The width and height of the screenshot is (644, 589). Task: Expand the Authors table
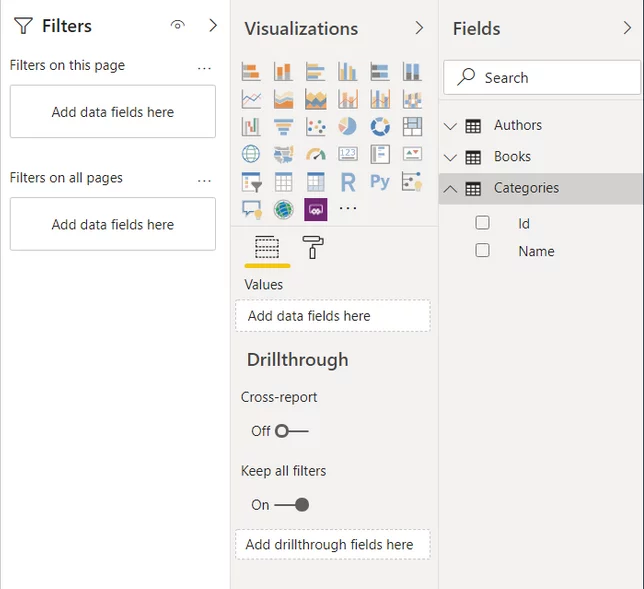(451, 126)
